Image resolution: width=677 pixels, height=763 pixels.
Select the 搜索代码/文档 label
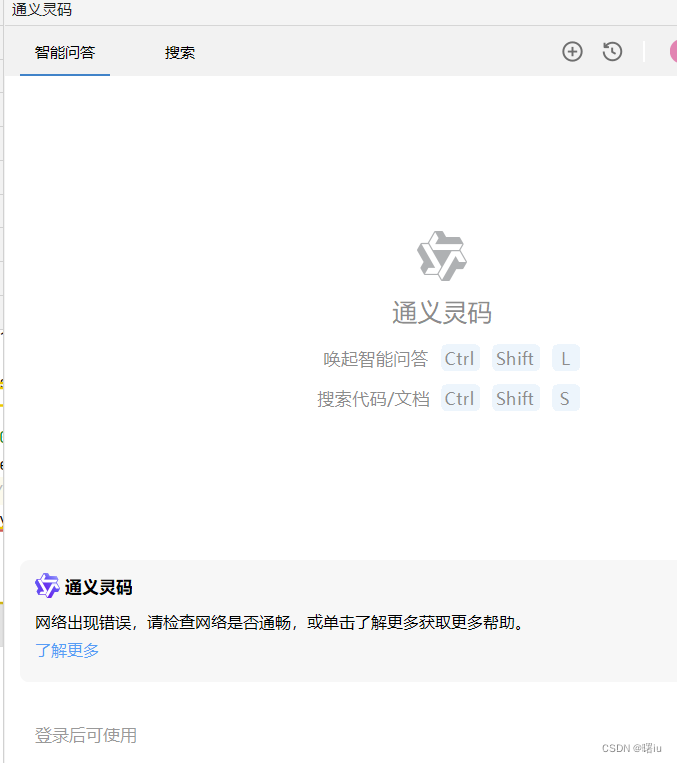(373, 399)
